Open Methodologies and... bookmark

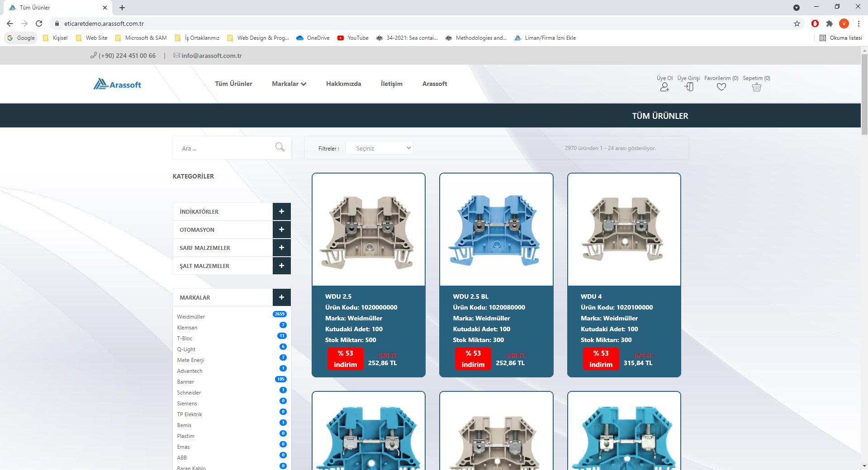(476, 38)
